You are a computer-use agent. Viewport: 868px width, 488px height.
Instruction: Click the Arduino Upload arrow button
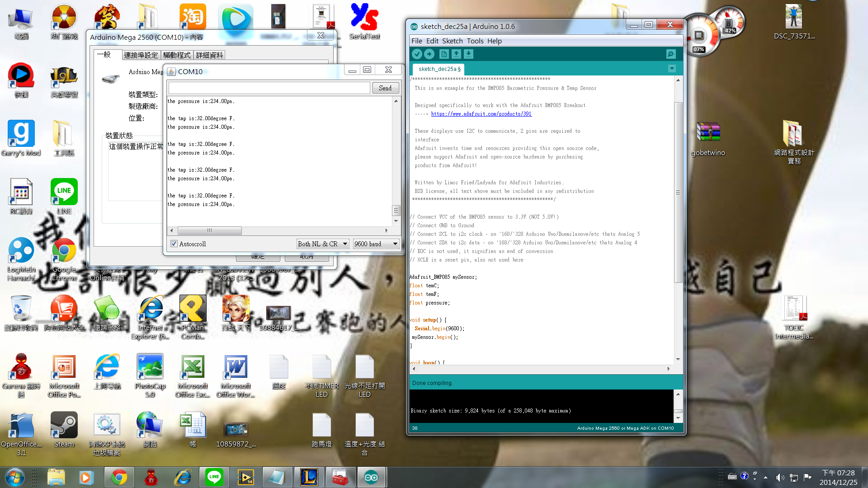pos(429,54)
